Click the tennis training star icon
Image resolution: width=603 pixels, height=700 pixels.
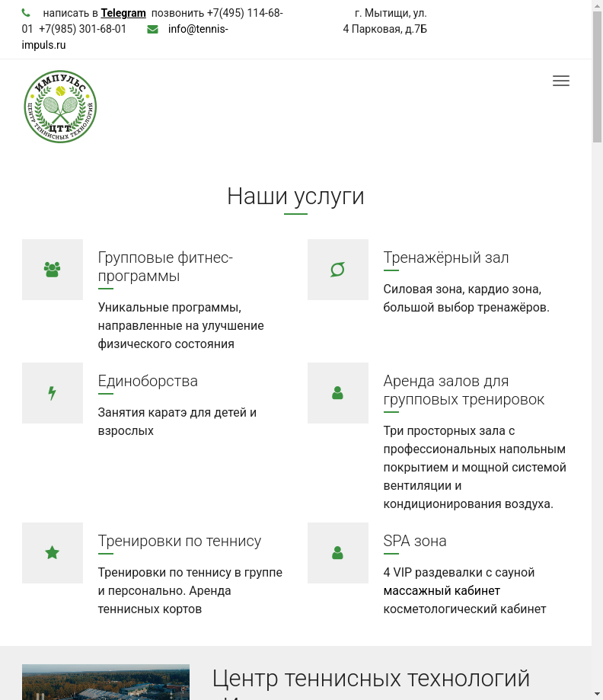click(x=53, y=553)
